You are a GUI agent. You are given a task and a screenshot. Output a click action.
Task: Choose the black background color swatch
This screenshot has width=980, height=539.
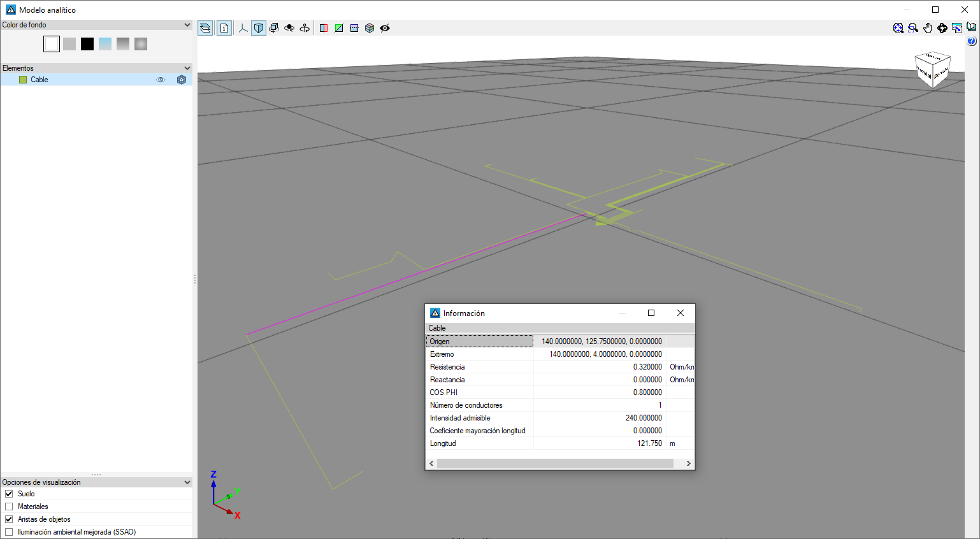coord(87,44)
